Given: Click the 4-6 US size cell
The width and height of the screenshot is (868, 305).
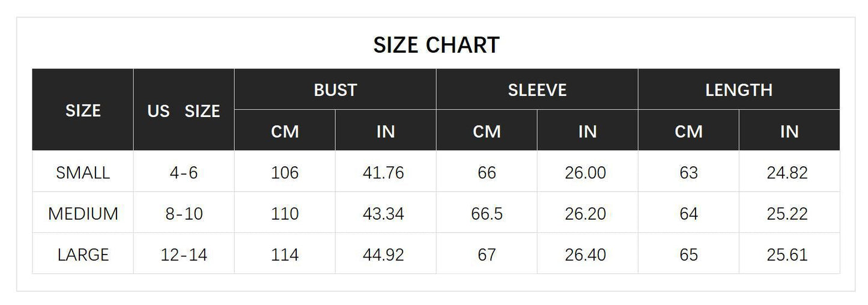Looking at the screenshot, I should pos(184,173).
